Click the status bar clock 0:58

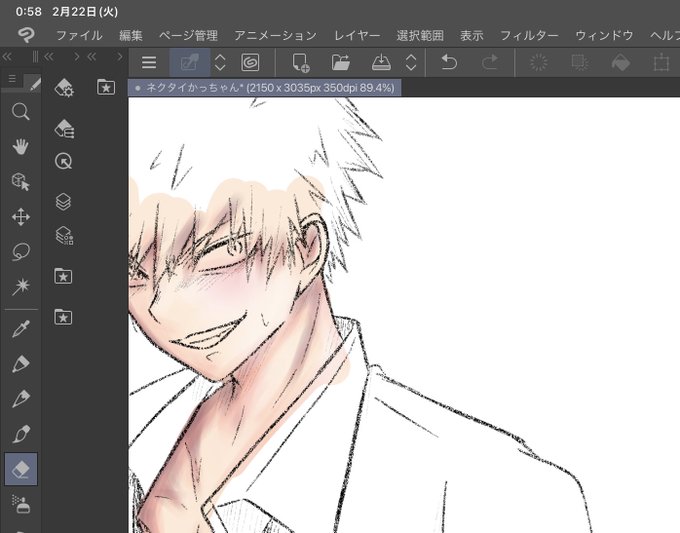[x=29, y=11]
